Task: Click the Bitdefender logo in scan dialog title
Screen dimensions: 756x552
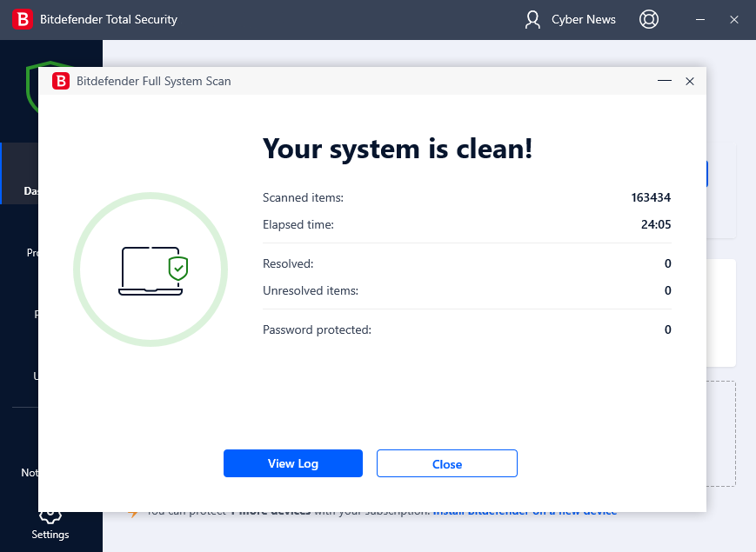Action: pyautogui.click(x=61, y=81)
